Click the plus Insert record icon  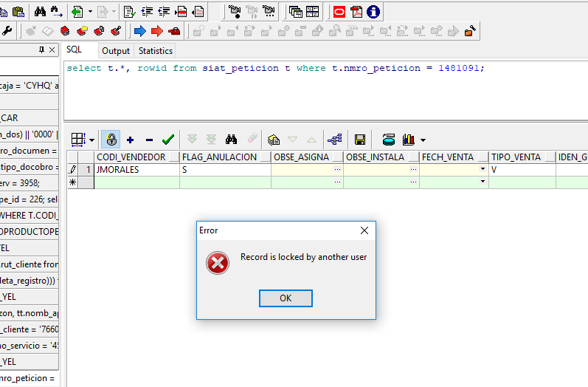point(131,139)
